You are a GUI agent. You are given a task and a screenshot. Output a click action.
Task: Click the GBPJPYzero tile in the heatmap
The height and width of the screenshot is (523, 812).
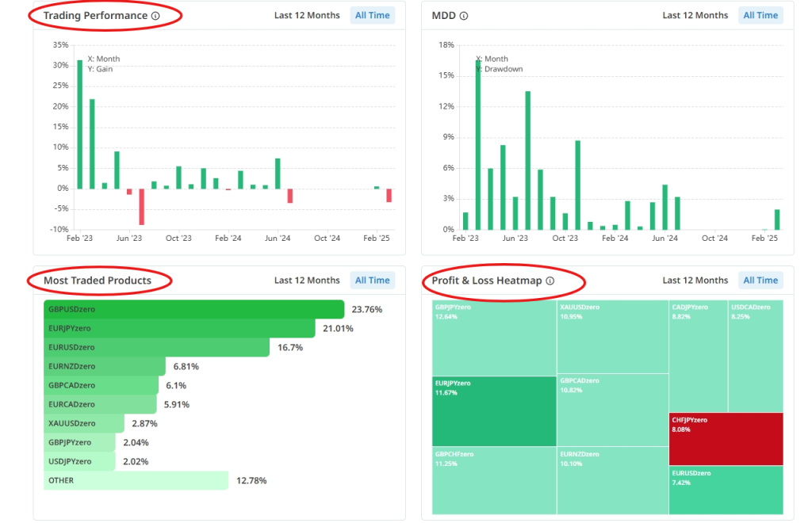(493, 338)
